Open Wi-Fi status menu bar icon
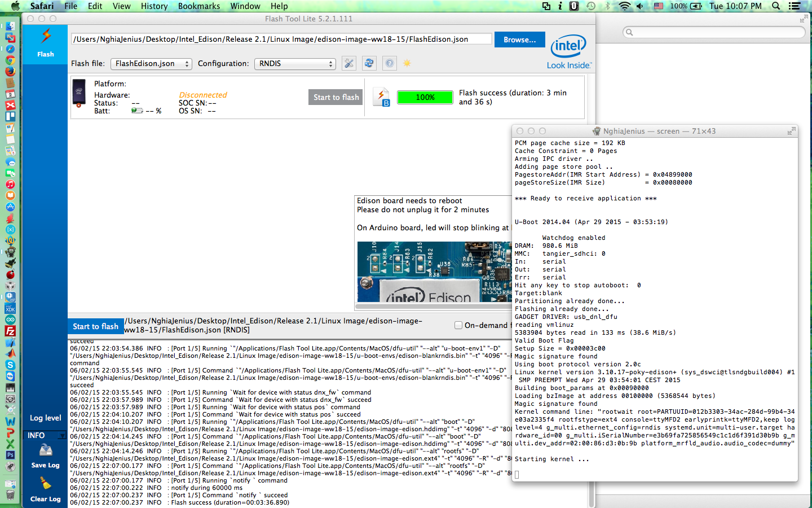The image size is (812, 508). (x=624, y=6)
